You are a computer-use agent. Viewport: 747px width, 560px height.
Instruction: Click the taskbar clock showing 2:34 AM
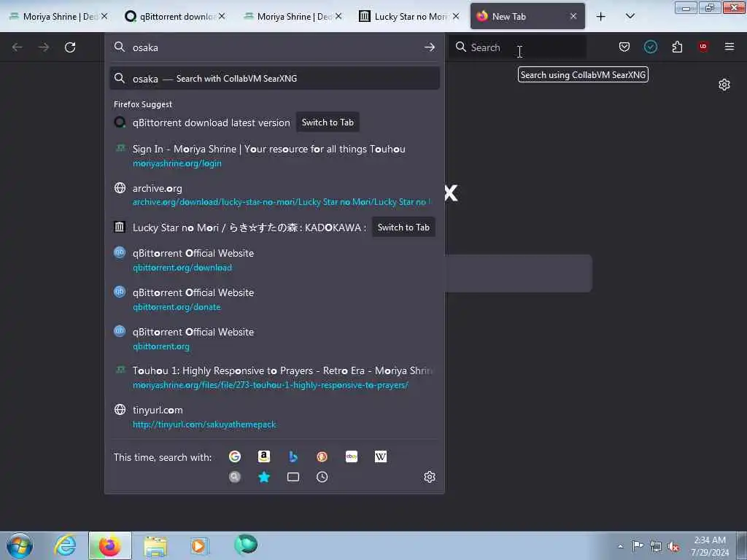(x=709, y=545)
